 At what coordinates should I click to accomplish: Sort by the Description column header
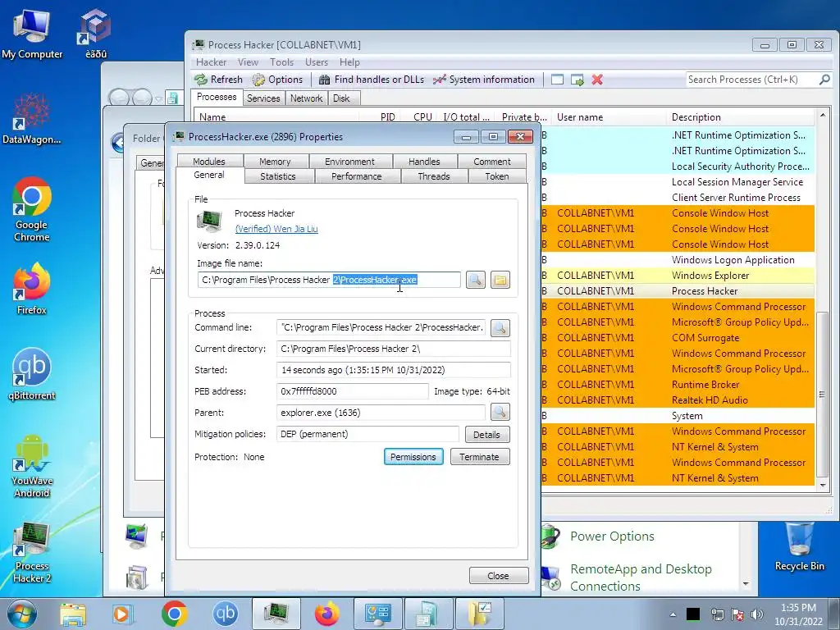(742, 116)
